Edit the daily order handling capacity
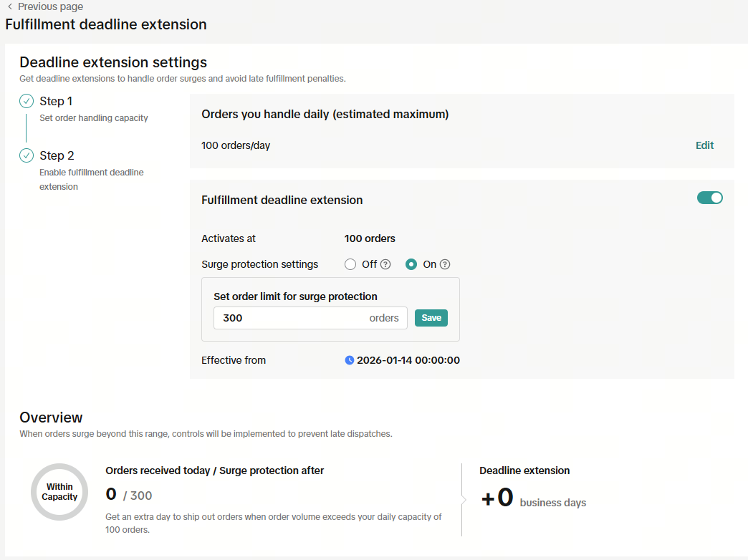This screenshot has width=748, height=560. point(704,145)
